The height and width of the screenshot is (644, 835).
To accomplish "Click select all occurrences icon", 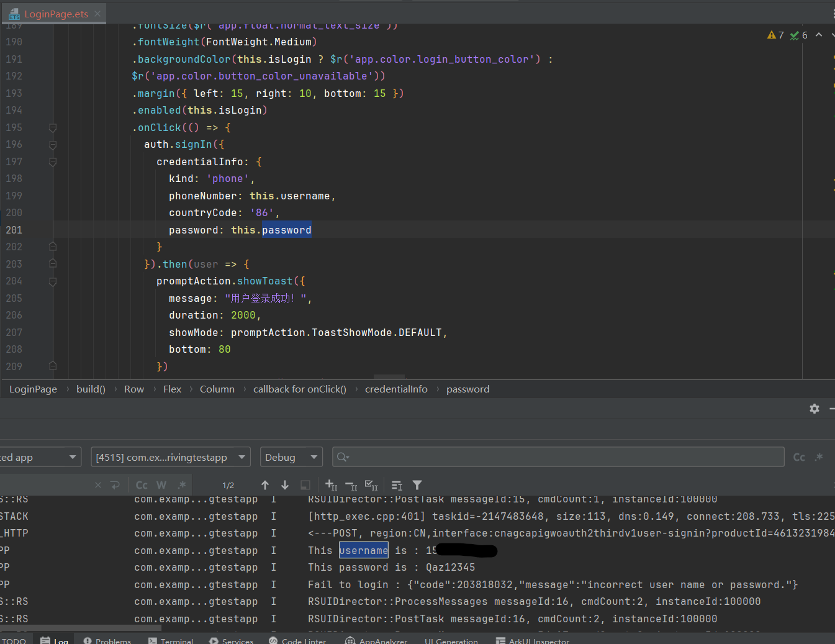I will [x=371, y=485].
